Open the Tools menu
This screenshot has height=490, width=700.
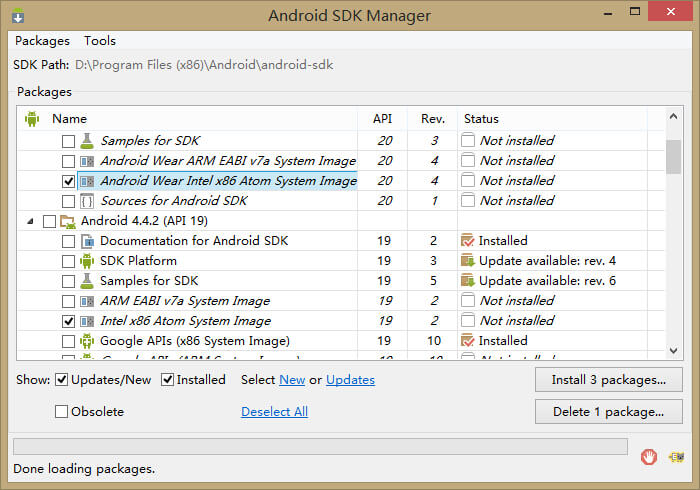(100, 41)
